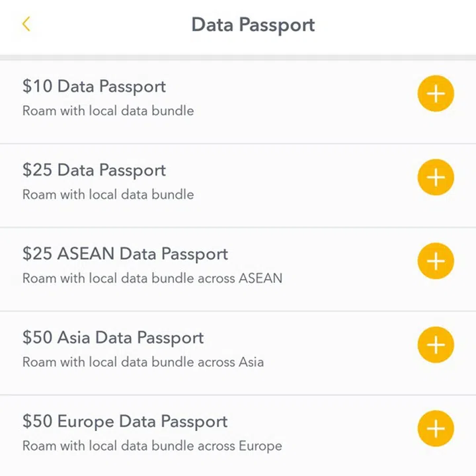The width and height of the screenshot is (476, 476).
Task: Click empty header space right of the title
Action: [x=397, y=25]
